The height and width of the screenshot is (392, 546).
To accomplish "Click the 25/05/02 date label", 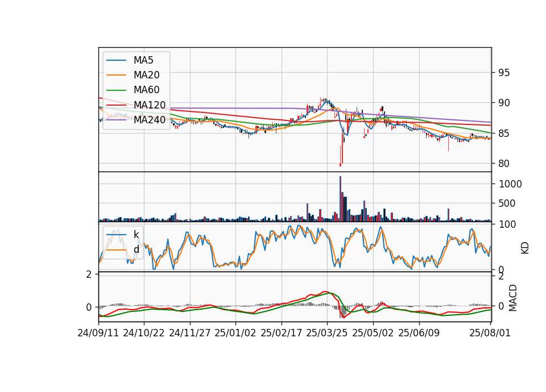I will pyautogui.click(x=373, y=333).
